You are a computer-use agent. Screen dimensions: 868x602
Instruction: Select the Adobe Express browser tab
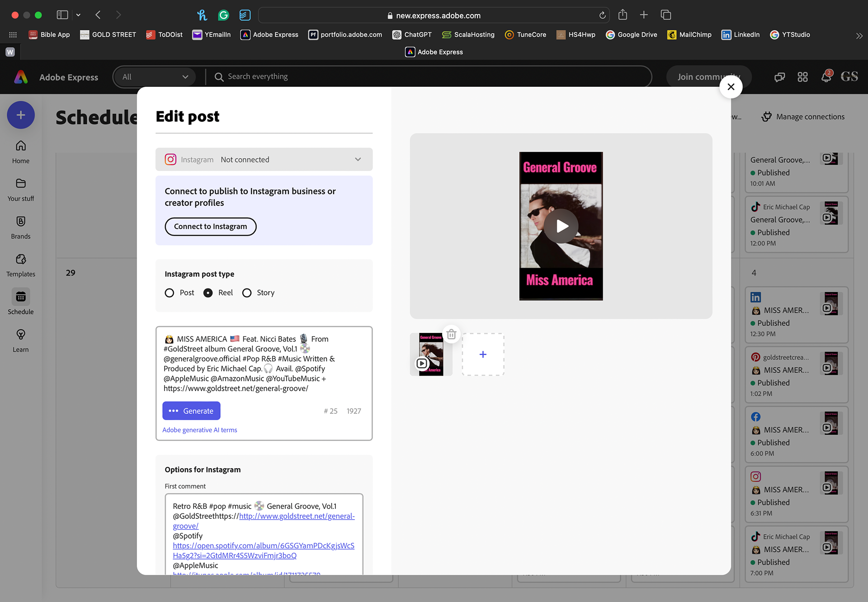click(434, 52)
